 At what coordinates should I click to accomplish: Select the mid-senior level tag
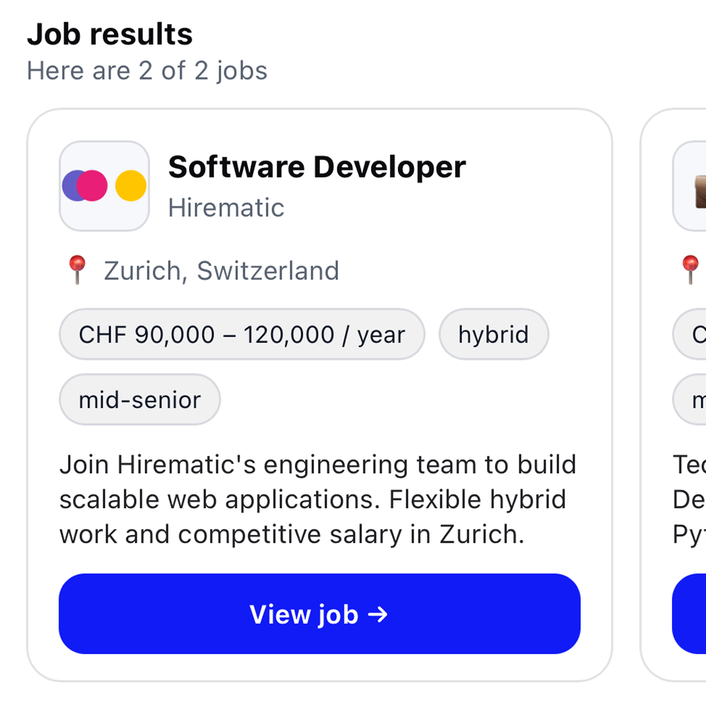coord(140,400)
